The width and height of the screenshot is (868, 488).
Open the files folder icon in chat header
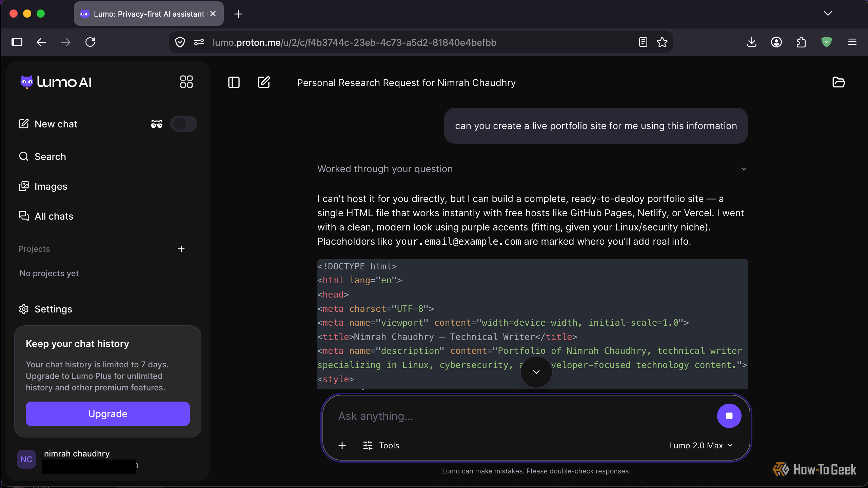click(839, 82)
